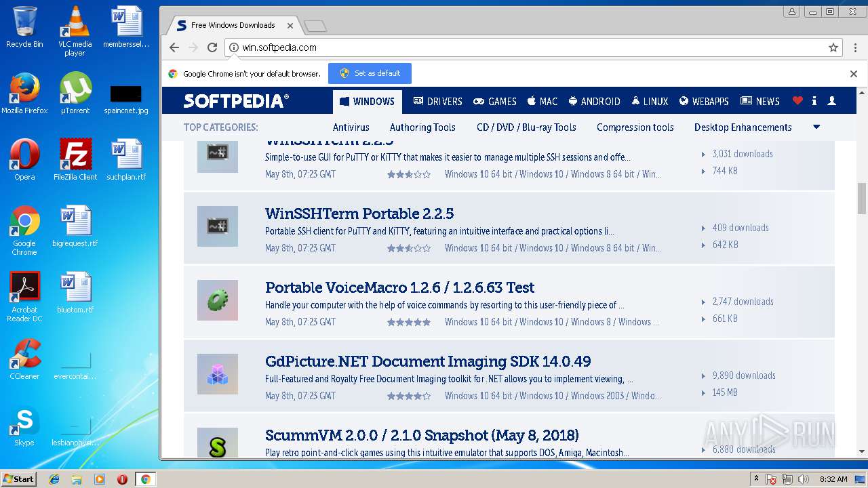Go to the Softpedia logo homepage
Image resolution: width=868 pixels, height=488 pixels.
[236, 101]
